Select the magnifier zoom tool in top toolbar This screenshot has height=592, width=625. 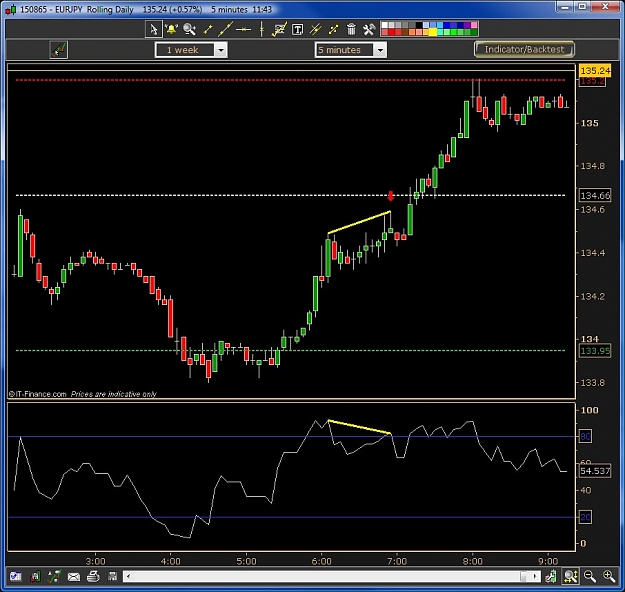[189, 29]
